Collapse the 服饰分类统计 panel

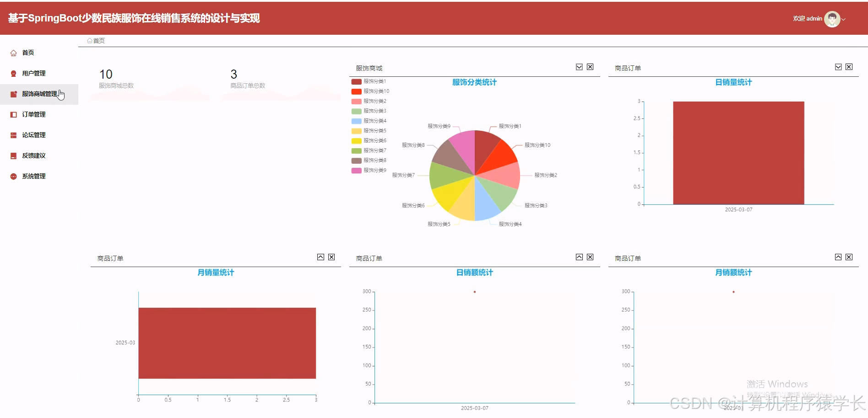579,67
